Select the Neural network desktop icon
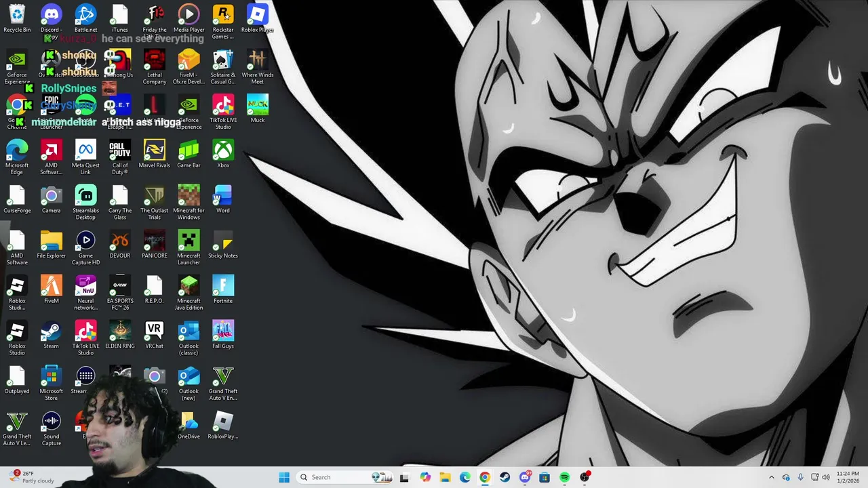This screenshot has height=488, width=868. (85, 293)
